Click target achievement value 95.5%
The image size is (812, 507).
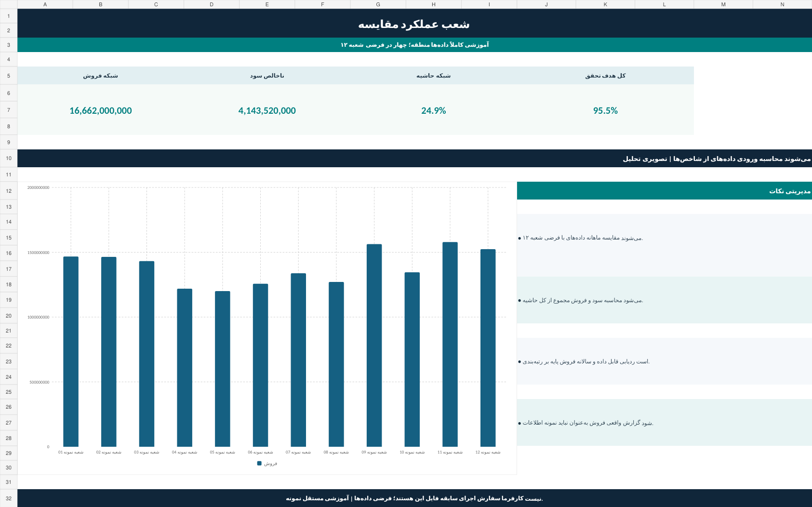605,110
